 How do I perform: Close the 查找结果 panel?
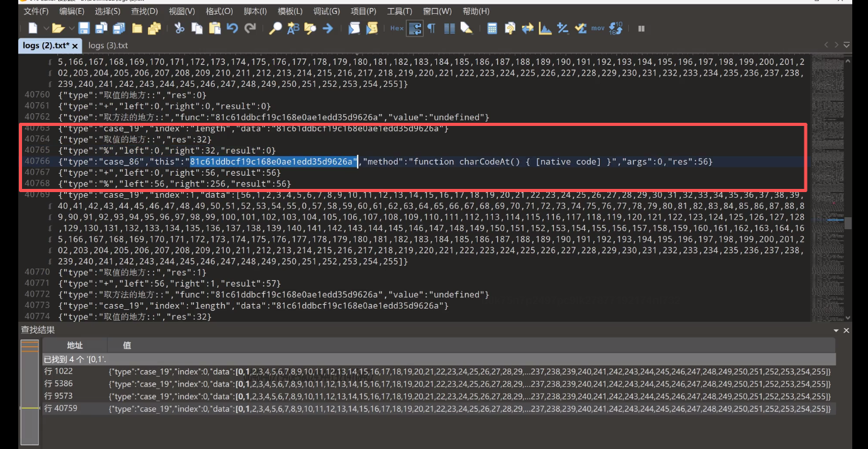(847, 330)
